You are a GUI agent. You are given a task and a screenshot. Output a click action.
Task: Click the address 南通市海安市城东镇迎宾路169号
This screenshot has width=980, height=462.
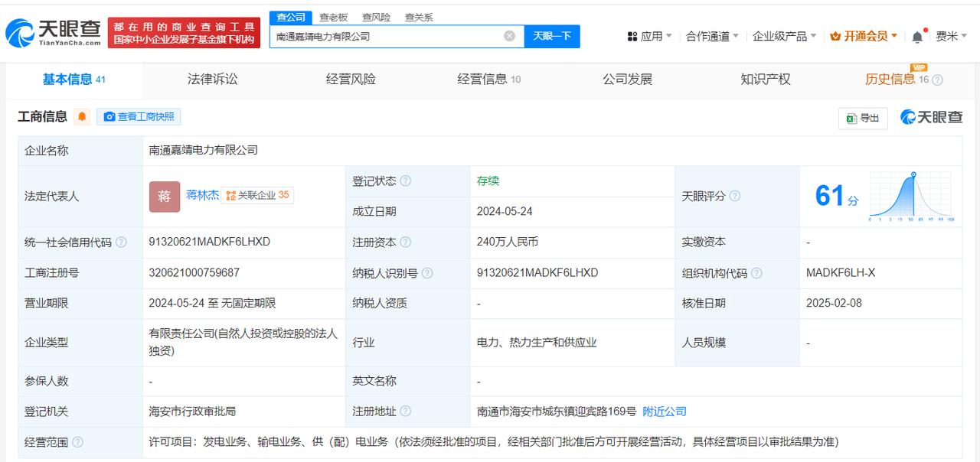pos(556,412)
